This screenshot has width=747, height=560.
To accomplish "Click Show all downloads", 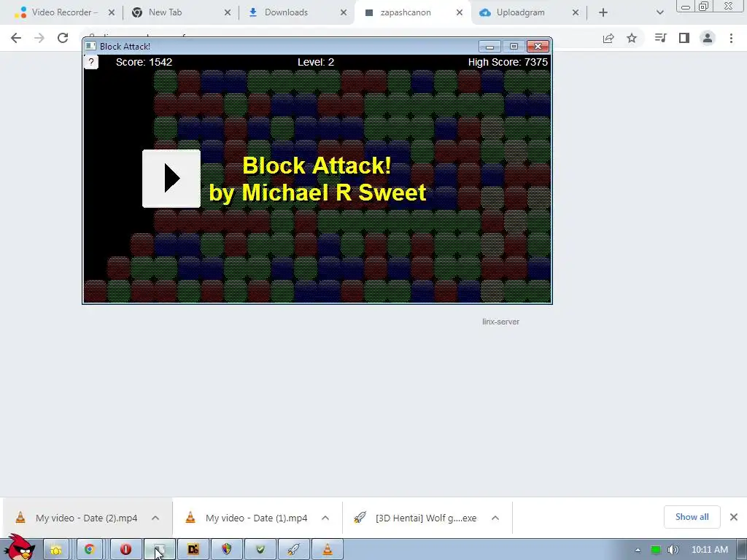I will [x=692, y=517].
